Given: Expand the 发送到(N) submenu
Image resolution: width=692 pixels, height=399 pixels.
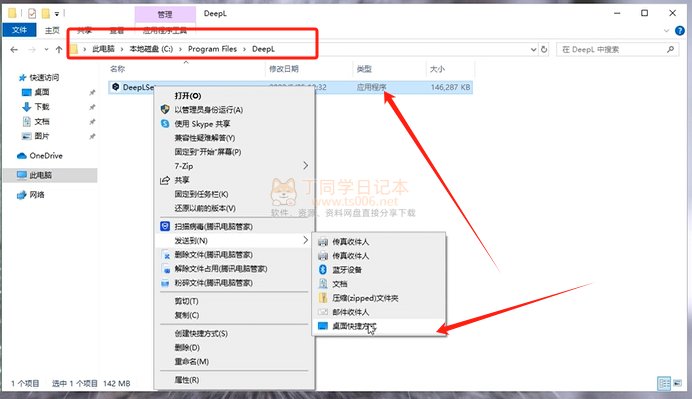Looking at the screenshot, I should 234,241.
